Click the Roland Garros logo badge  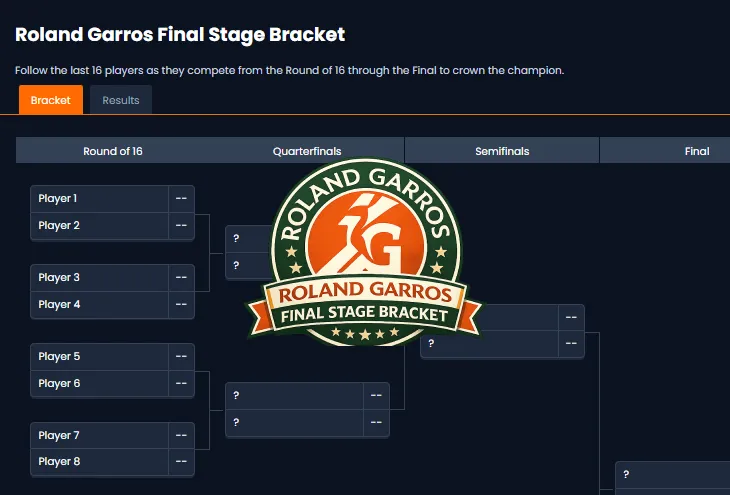365,252
